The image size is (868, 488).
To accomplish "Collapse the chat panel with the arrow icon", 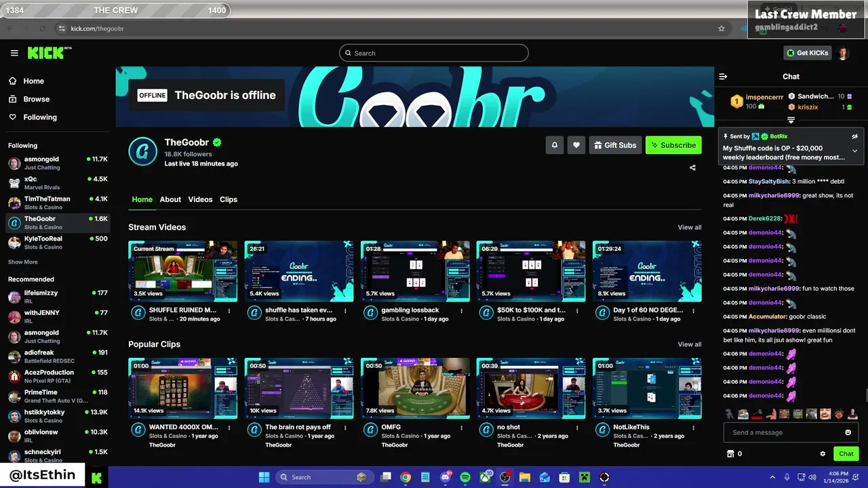I will (723, 77).
